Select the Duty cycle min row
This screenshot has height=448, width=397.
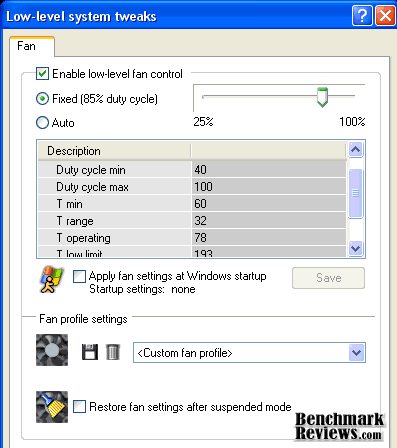(x=192, y=170)
